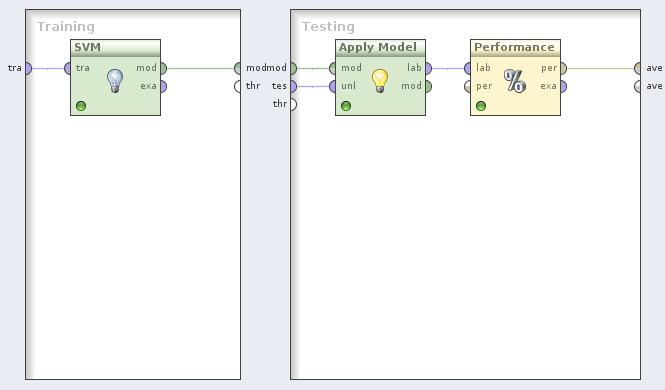This screenshot has height=390, width=665.
Task: Click the SVM 'exa' output port
Action: coord(164,86)
